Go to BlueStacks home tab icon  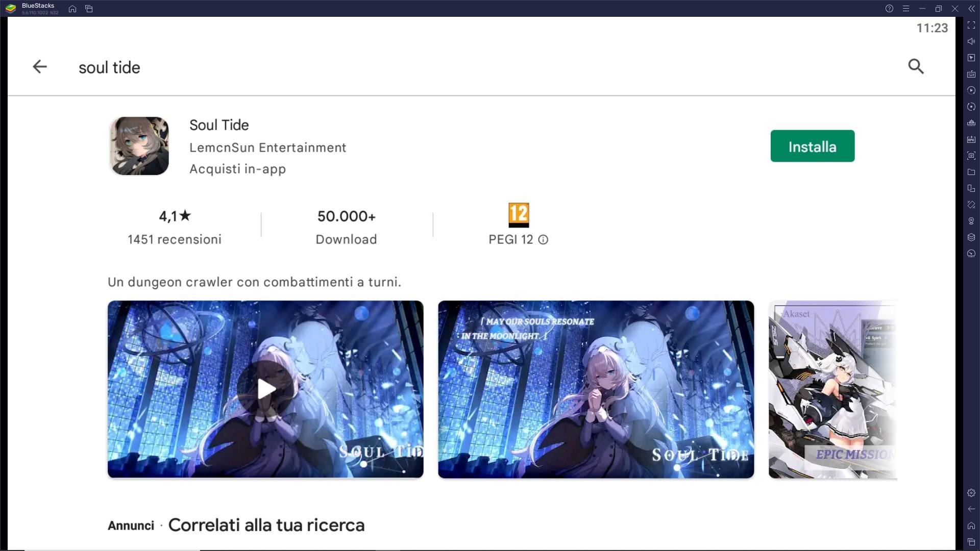tap(72, 9)
